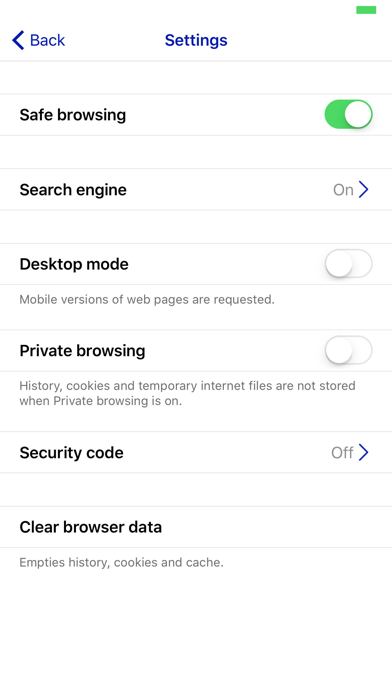Open the Search engine row

pyautogui.click(x=196, y=190)
